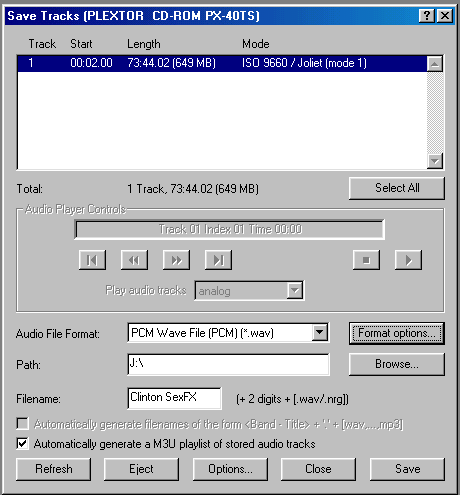Viewport: 460px width, 495px height.
Task: Click the track list scroll down arrow
Action: pyautogui.click(x=435, y=161)
